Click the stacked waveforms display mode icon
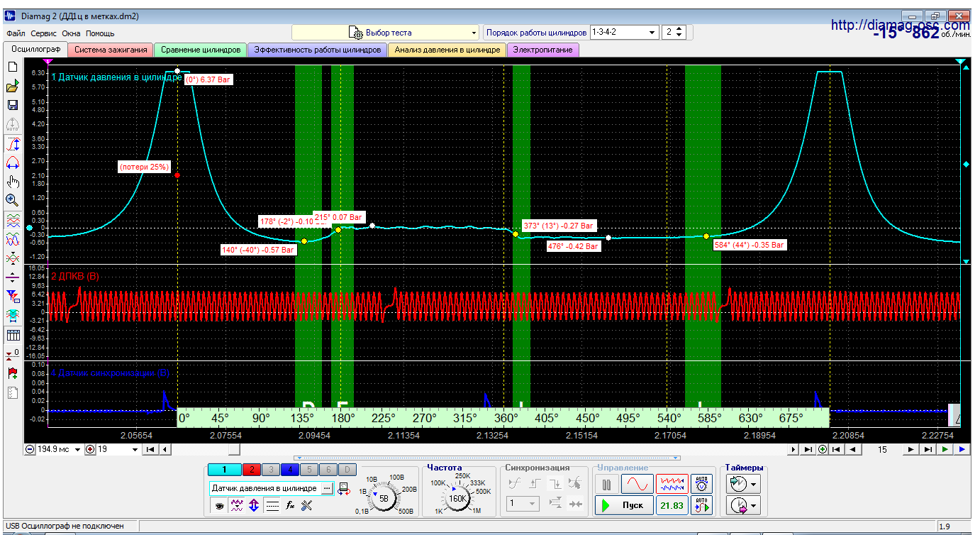This screenshot has height=535, width=980. pyautogui.click(x=12, y=221)
